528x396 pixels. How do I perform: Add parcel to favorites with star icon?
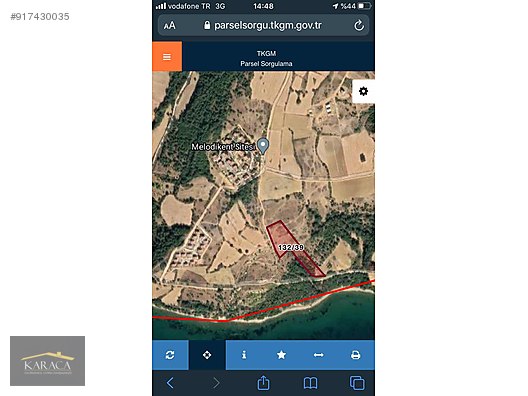281,355
